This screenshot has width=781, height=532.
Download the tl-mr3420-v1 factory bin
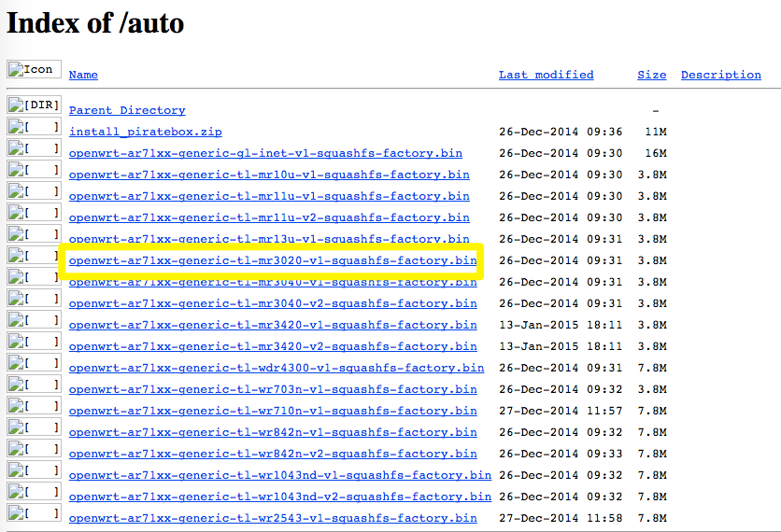(x=273, y=325)
